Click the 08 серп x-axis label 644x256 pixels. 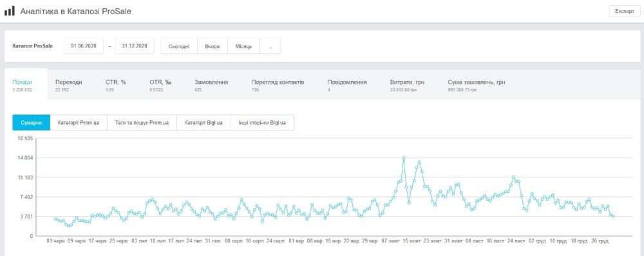click(234, 242)
